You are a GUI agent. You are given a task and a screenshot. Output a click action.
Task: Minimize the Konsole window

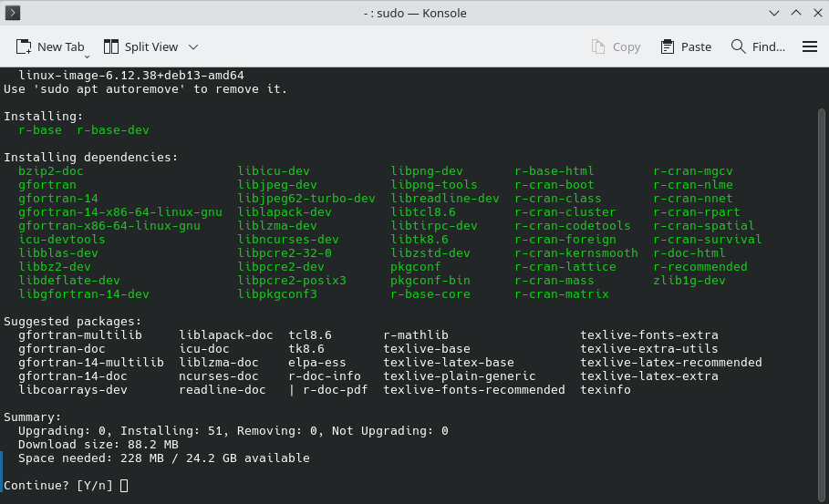[774, 13]
